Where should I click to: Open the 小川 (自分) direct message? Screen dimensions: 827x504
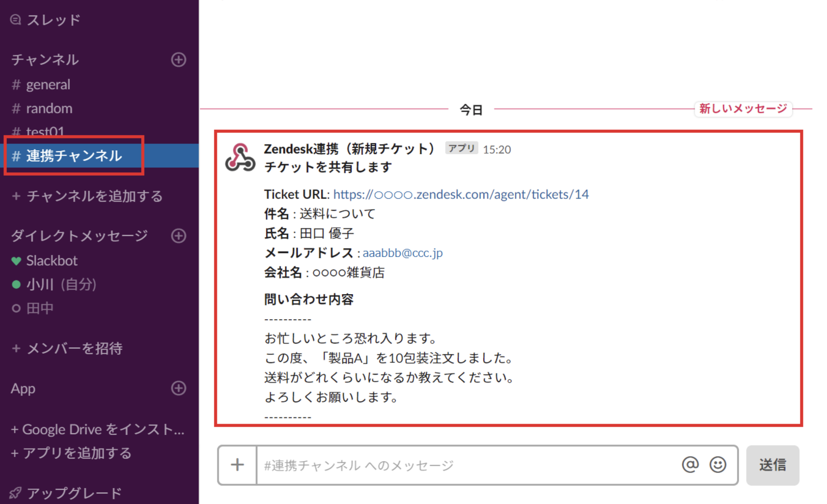click(x=54, y=284)
